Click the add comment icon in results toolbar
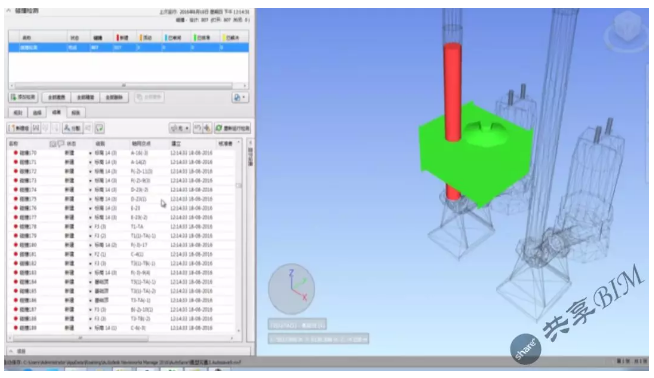654x378 pixels. [99, 128]
